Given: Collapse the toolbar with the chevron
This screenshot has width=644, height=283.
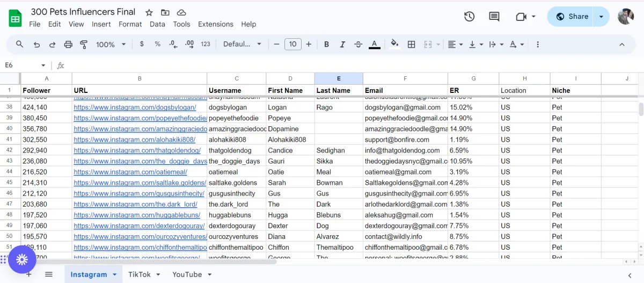Looking at the screenshot, I should tap(622, 45).
